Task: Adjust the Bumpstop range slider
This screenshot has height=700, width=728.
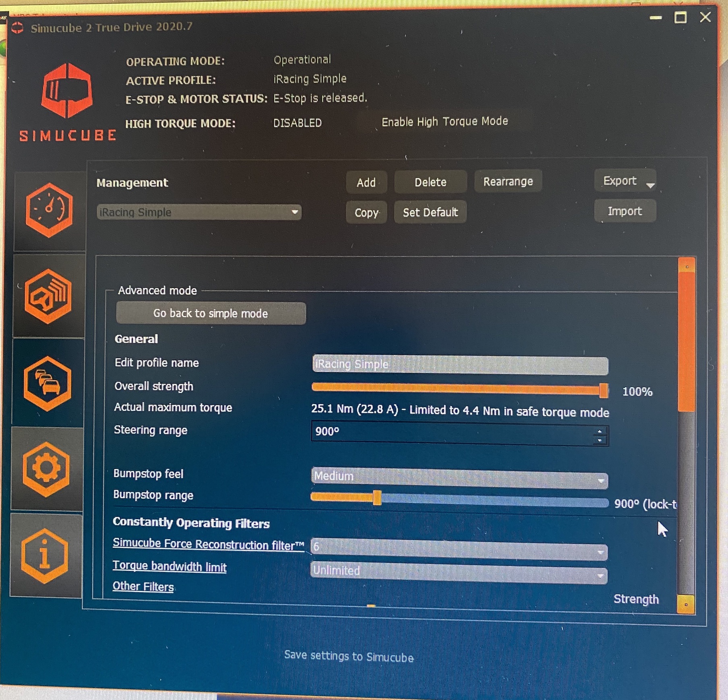Action: click(x=459, y=500)
